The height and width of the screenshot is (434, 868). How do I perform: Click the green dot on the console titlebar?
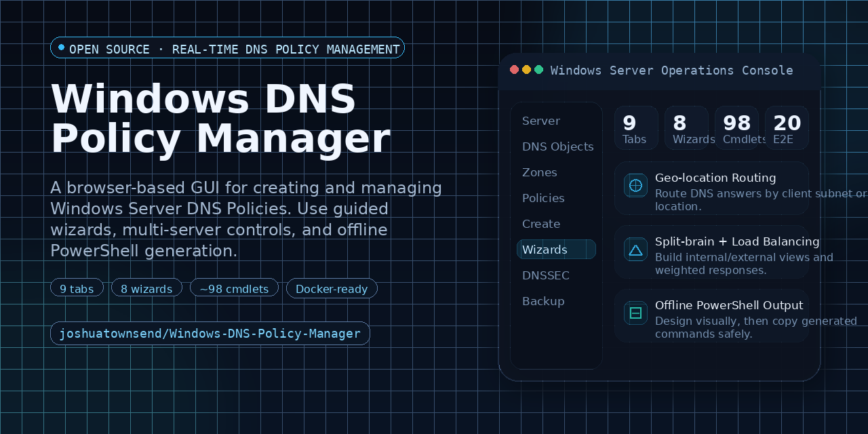click(539, 69)
